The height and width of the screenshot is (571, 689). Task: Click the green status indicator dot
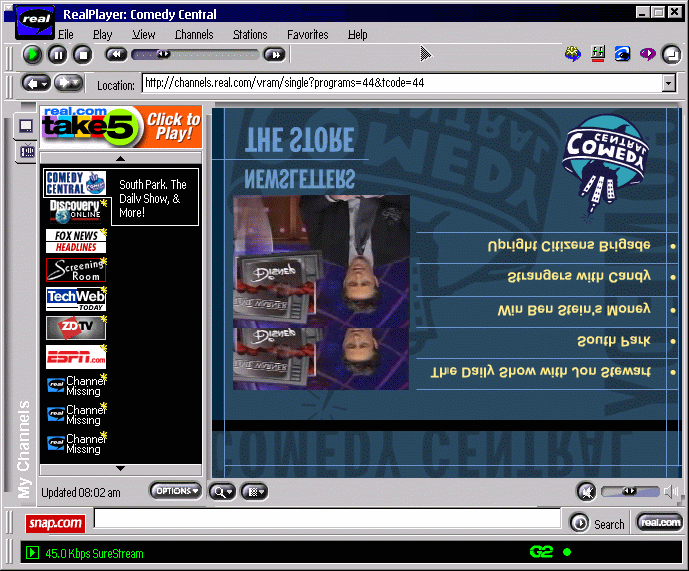pos(567,552)
